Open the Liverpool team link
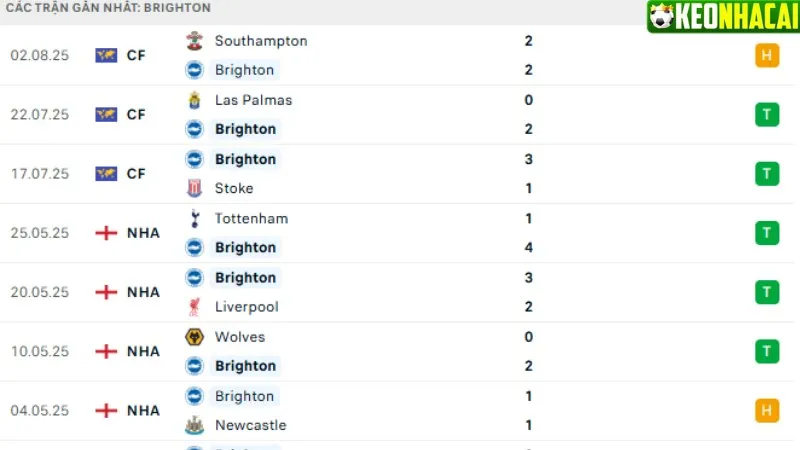The height and width of the screenshot is (450, 800). click(246, 307)
